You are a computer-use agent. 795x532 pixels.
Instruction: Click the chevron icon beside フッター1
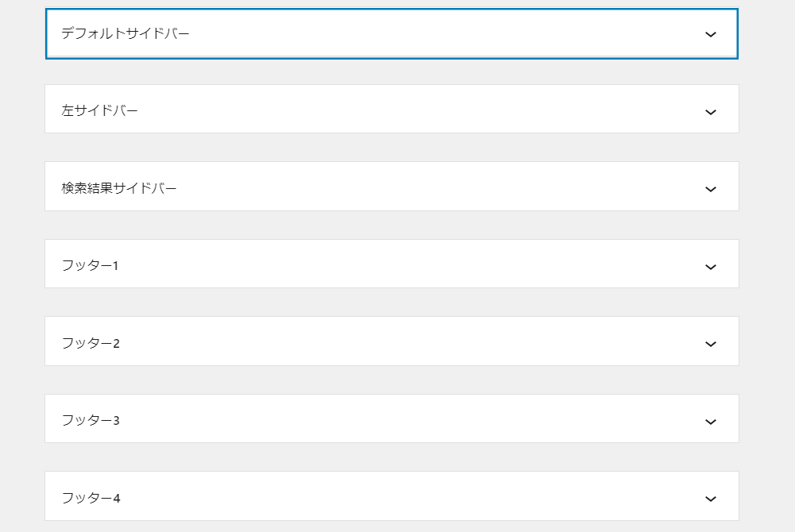711,267
